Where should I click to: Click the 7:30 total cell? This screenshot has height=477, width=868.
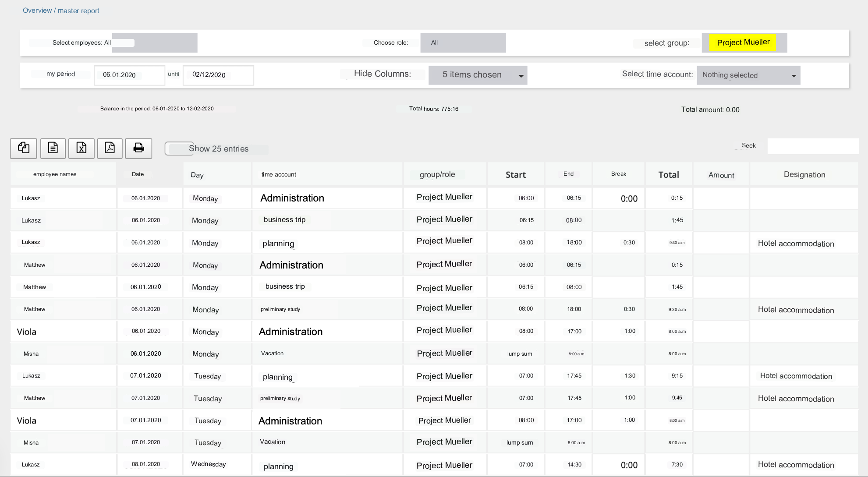pyautogui.click(x=677, y=464)
